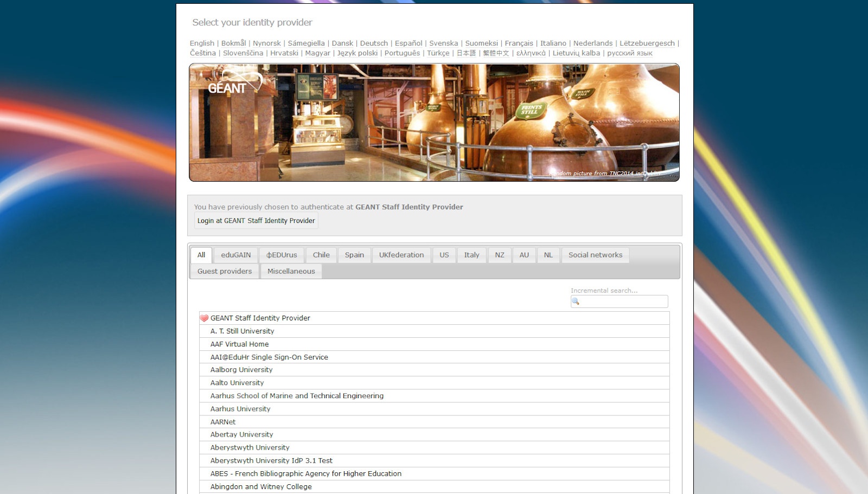Viewport: 868px width, 494px height.
Task: Select Español language link
Action: 409,43
